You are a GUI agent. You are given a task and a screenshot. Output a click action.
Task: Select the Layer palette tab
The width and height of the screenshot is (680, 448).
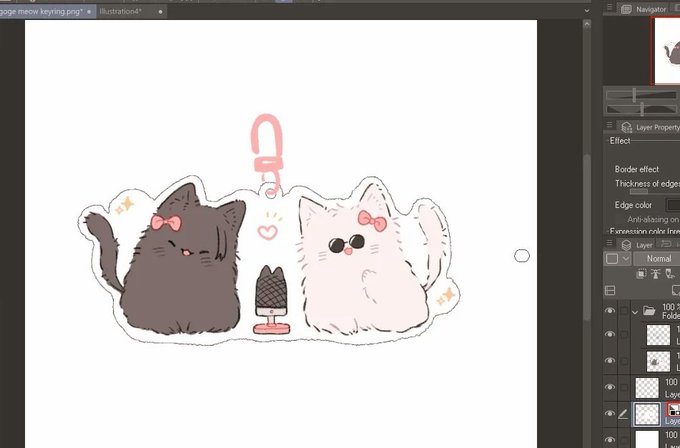coord(636,245)
